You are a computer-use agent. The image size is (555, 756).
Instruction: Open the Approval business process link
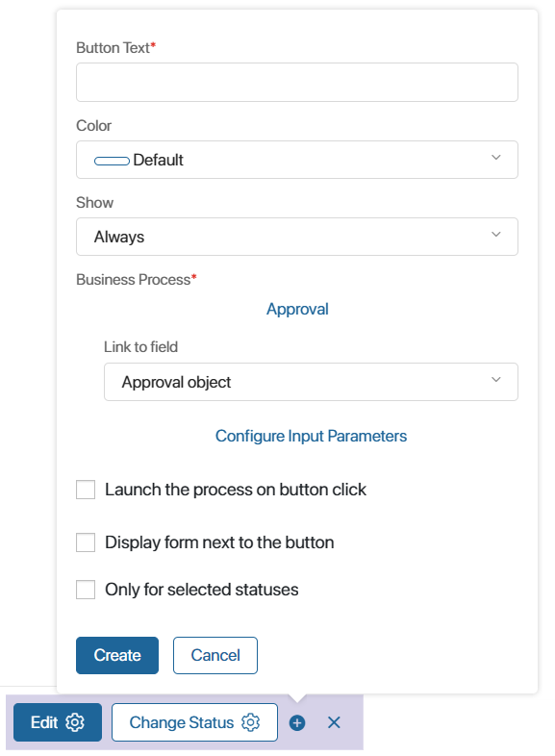[297, 309]
